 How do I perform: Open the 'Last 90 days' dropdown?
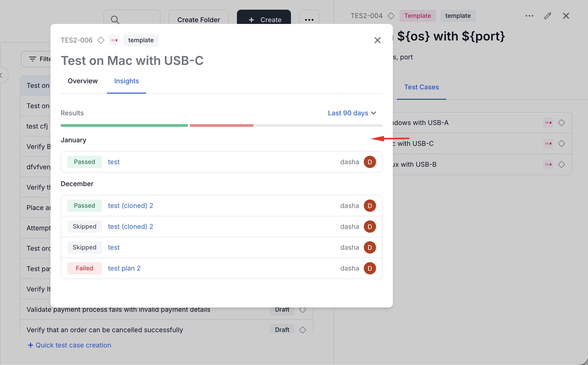(352, 113)
